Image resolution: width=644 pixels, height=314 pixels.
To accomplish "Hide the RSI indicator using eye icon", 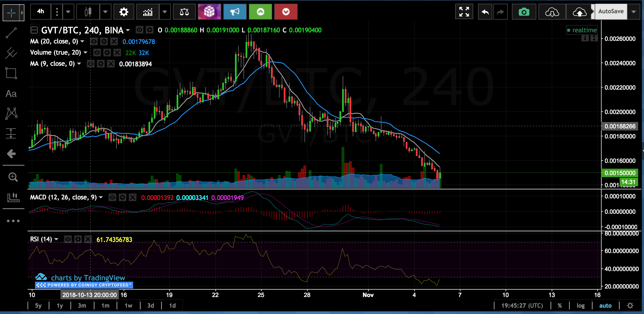I will point(68,239).
